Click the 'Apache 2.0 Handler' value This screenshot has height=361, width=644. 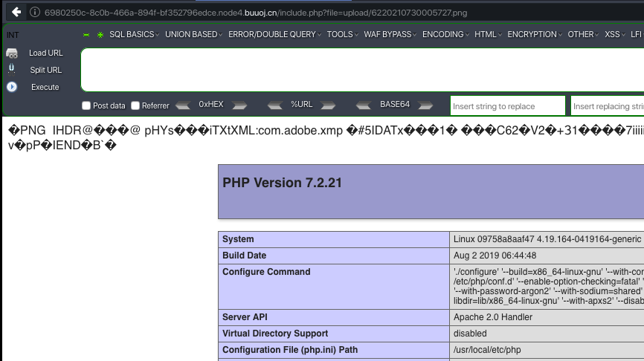[x=492, y=316]
